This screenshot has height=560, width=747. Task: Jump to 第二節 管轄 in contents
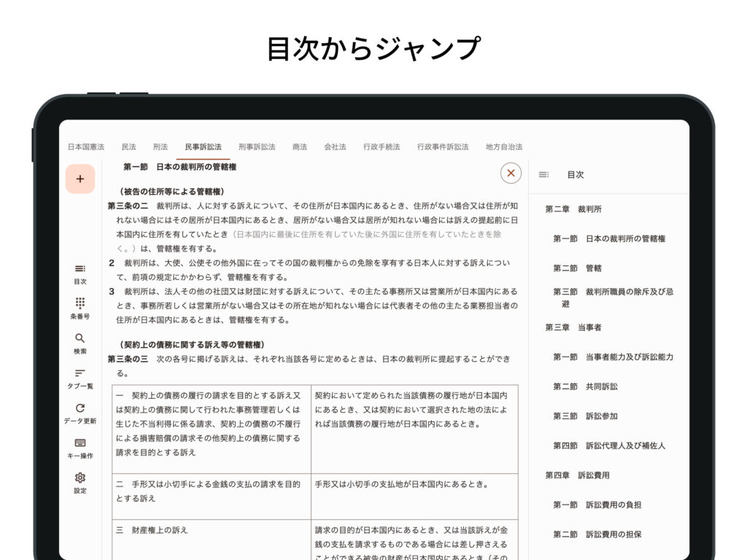pos(577,268)
